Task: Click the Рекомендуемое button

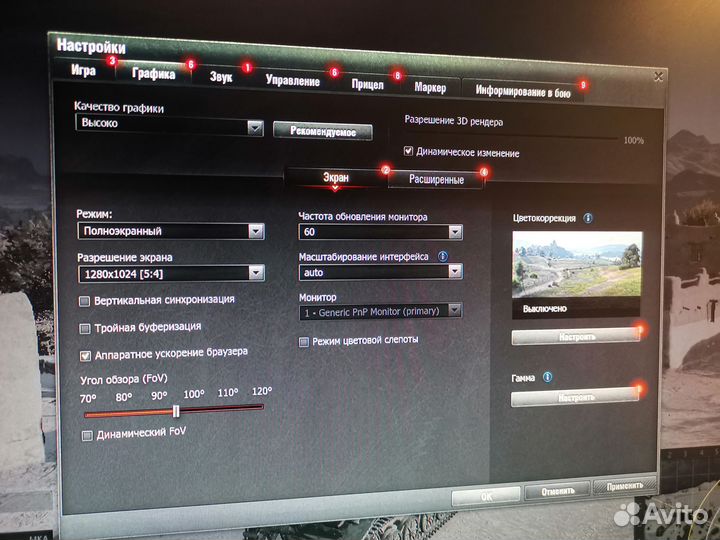Action: (323, 132)
